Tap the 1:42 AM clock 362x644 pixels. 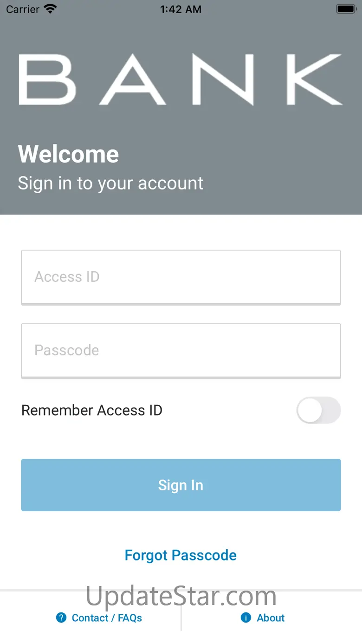[x=181, y=9]
